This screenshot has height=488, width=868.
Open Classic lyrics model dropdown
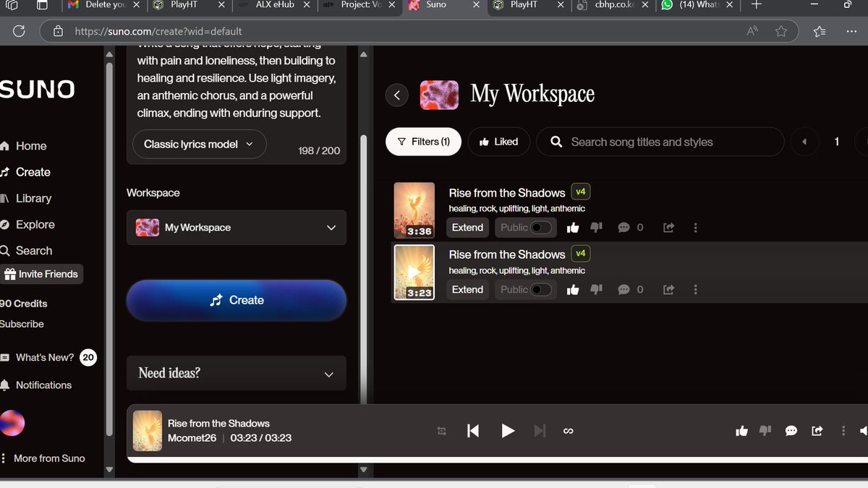(199, 144)
